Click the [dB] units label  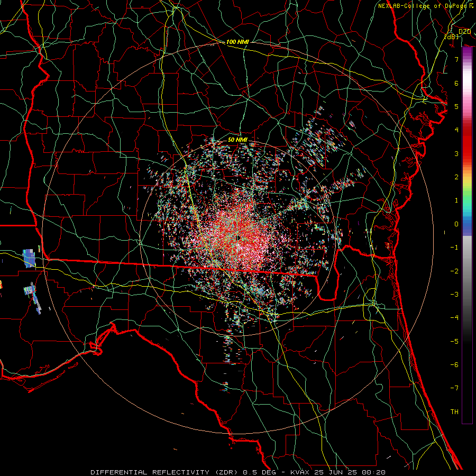pos(452,36)
